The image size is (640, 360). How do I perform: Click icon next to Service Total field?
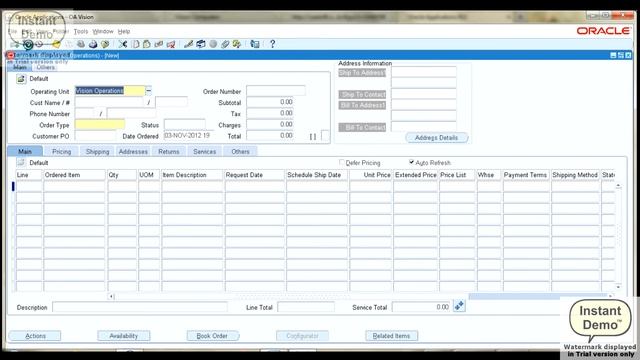459,306
